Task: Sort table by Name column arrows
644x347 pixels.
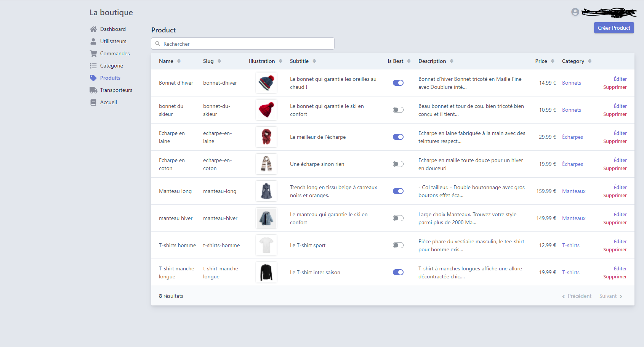Action: click(179, 61)
